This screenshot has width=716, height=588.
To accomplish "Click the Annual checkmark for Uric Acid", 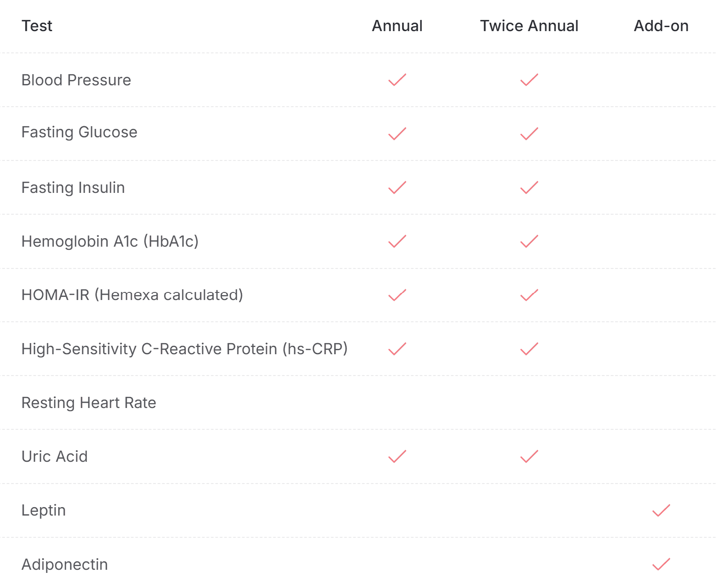I will [397, 456].
